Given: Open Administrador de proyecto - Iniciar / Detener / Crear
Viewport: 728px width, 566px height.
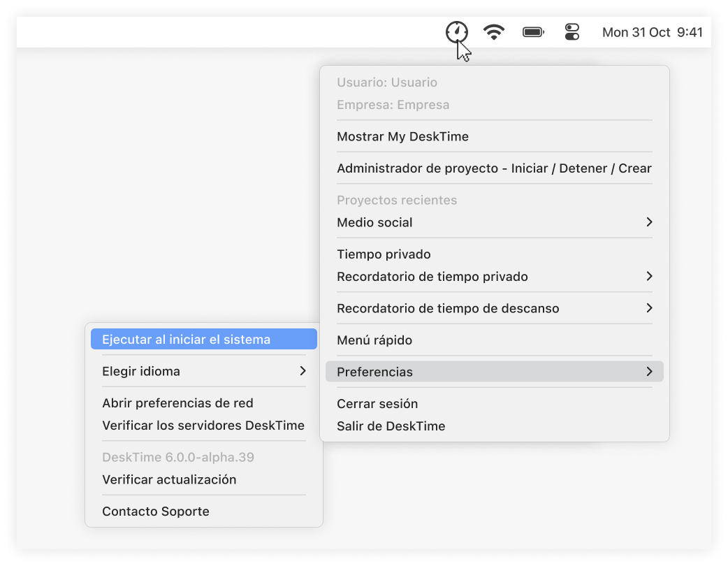Looking at the screenshot, I should tap(495, 168).
